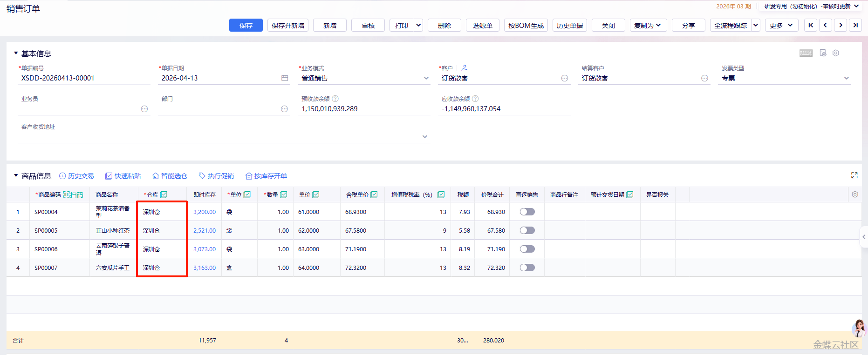Open the 复制为 dropdown
This screenshot has width=868, height=355.
coord(648,25)
